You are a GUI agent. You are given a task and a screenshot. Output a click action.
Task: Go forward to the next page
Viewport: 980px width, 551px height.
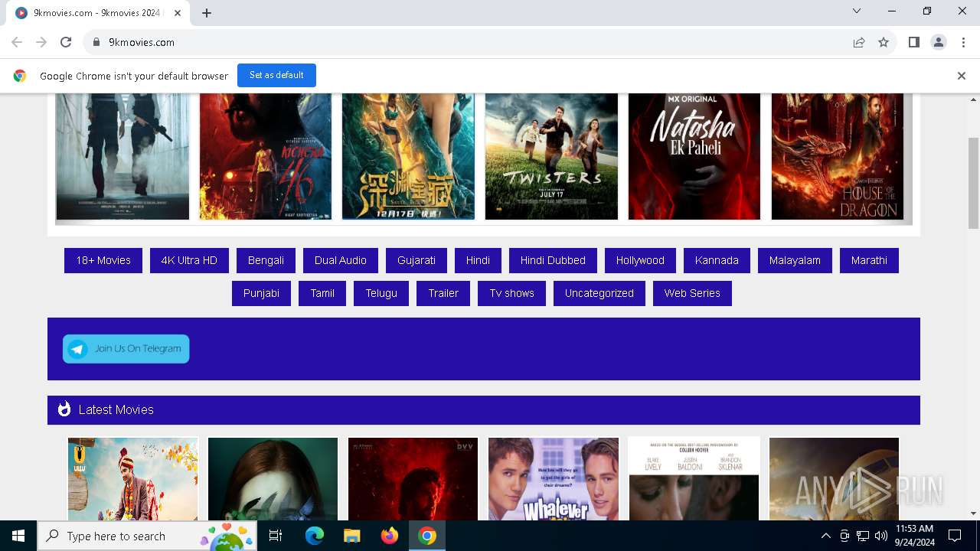pyautogui.click(x=41, y=42)
